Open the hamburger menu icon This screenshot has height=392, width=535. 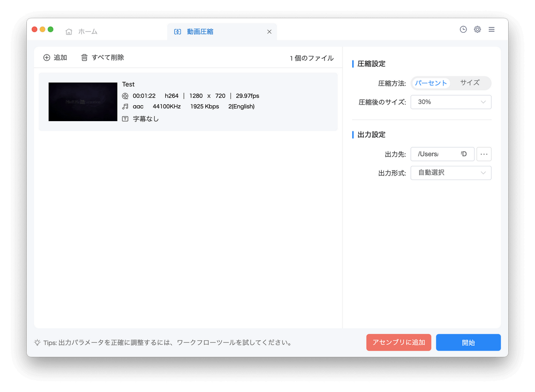coord(491,29)
